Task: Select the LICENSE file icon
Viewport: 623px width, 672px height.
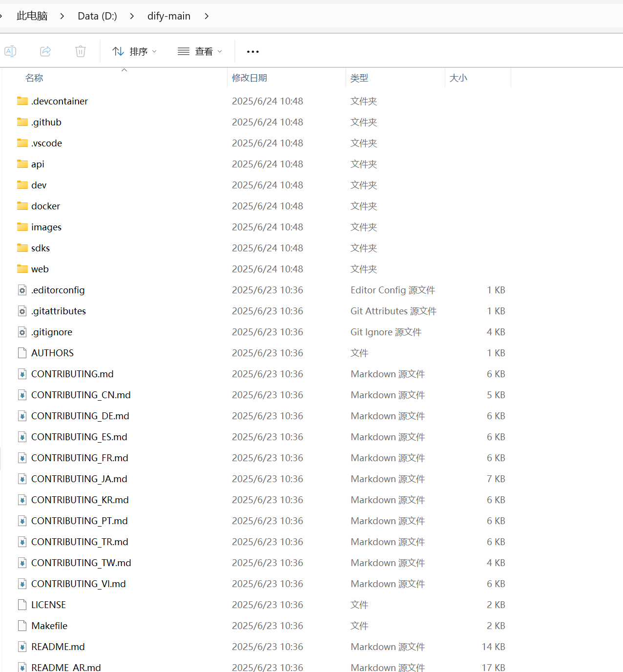Action: click(22, 605)
